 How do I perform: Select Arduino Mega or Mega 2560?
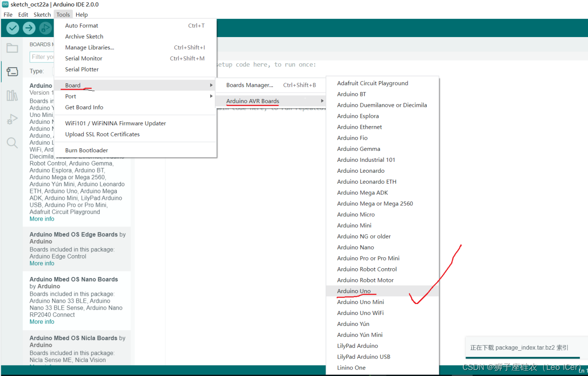click(x=383, y=204)
